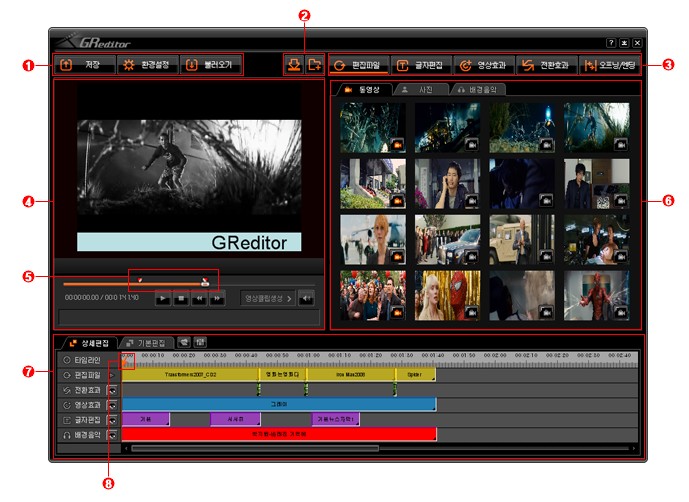Click the play button under the preview

pyautogui.click(x=163, y=299)
